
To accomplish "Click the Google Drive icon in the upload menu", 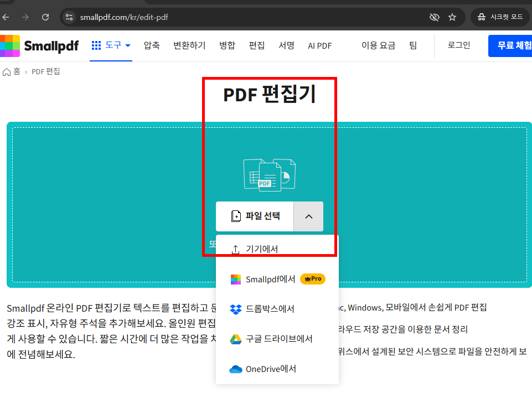I will tap(235, 339).
